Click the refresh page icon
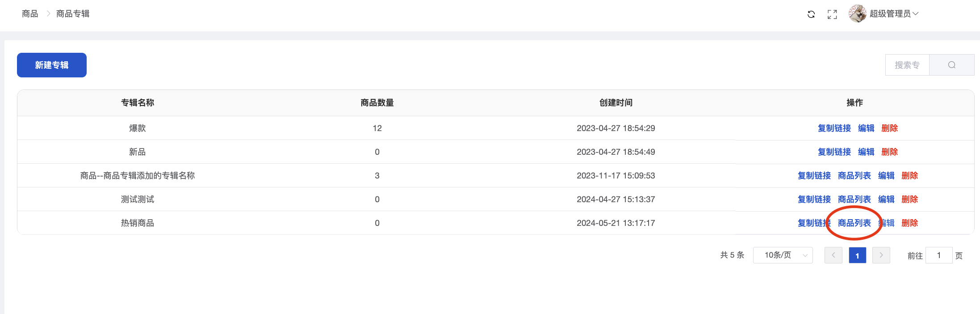Viewport: 980px width, 314px height. [x=811, y=14]
